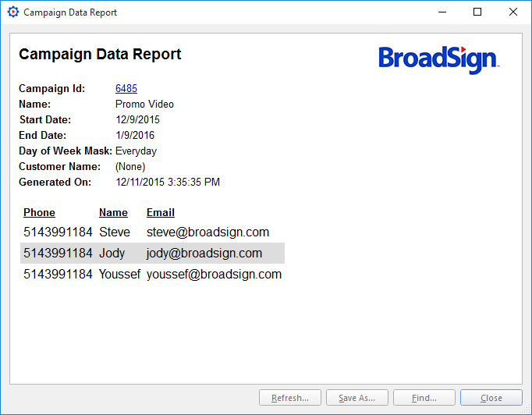Screen dimensions: 532x415
Task: Click email steve@broadsign.com
Action: (207, 232)
